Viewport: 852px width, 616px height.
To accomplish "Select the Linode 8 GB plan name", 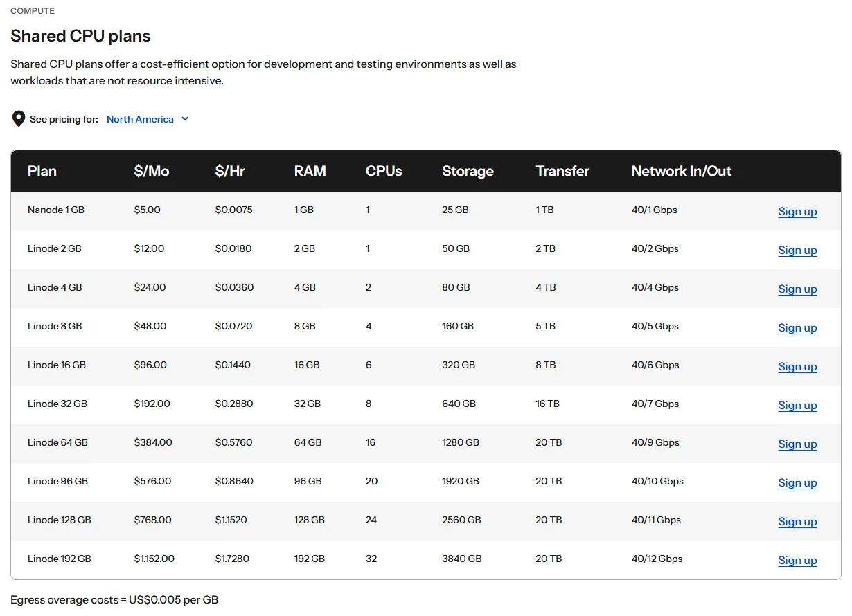I will click(x=55, y=326).
